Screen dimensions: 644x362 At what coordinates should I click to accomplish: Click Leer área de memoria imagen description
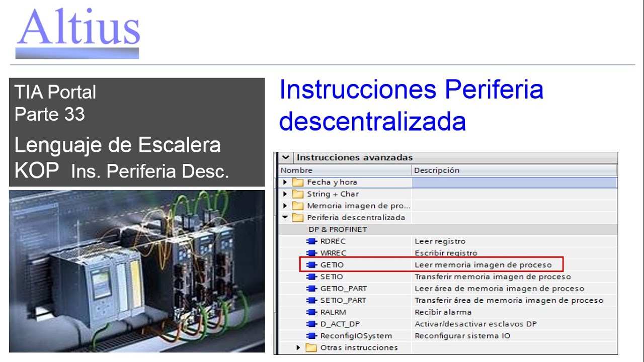coord(499,289)
